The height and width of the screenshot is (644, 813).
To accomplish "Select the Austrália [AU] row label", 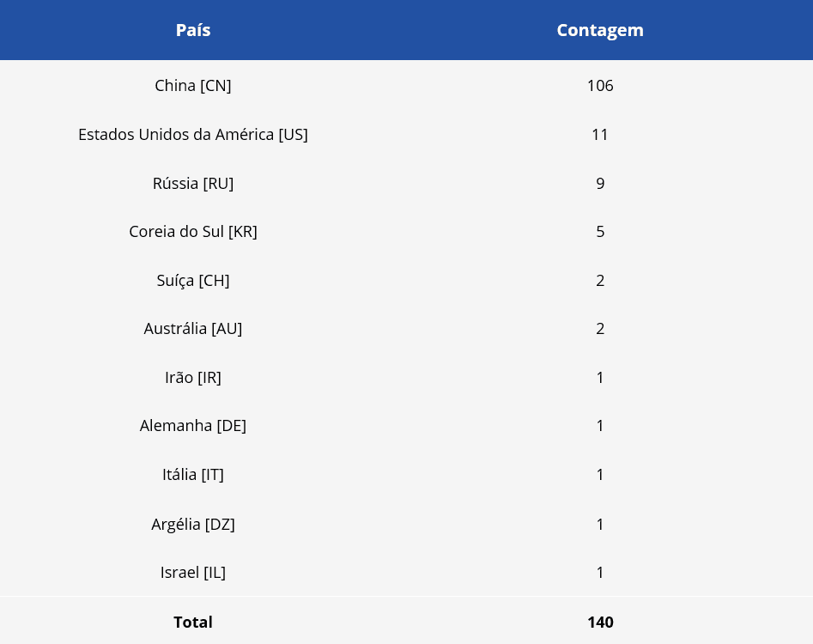I will coord(193,329).
